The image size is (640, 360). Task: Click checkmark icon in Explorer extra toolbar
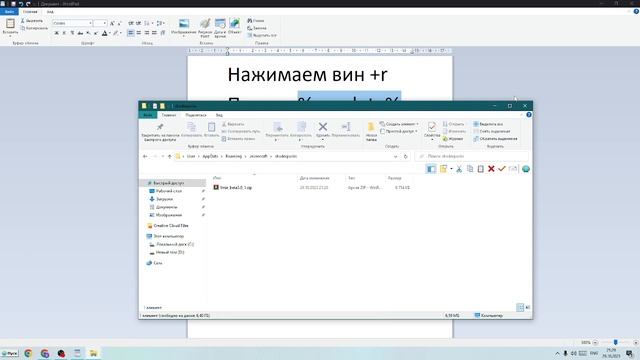502,169
